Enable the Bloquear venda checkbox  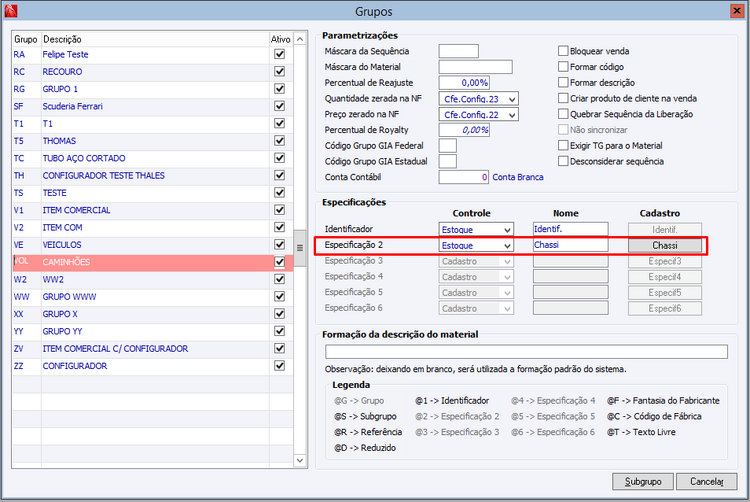pos(563,51)
